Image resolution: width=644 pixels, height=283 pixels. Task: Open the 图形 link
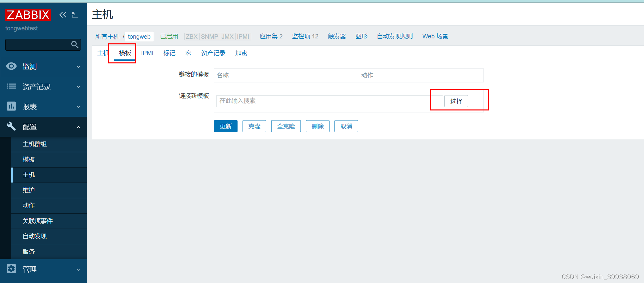[361, 36]
